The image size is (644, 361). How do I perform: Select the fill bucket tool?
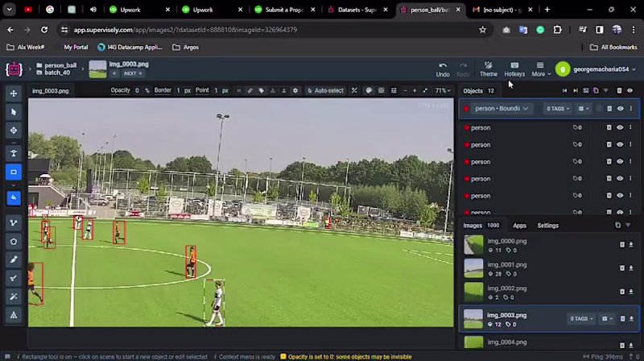click(14, 197)
